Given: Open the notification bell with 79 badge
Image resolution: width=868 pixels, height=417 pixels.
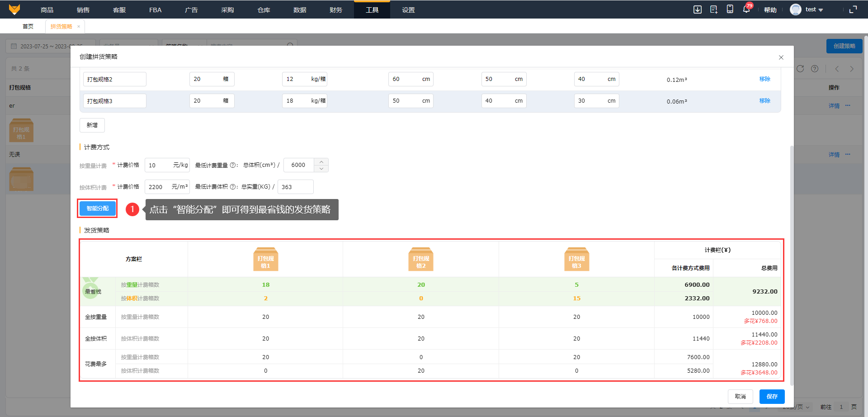Looking at the screenshot, I should pos(746,9).
